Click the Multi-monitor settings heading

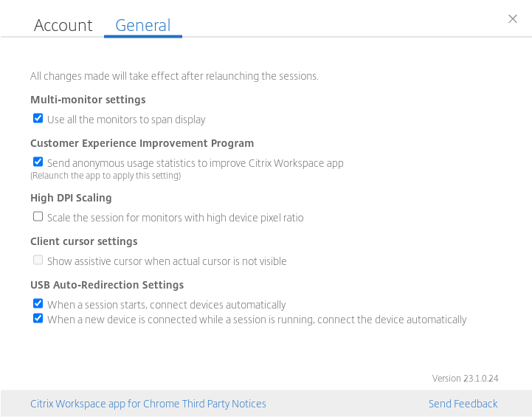[88, 100]
